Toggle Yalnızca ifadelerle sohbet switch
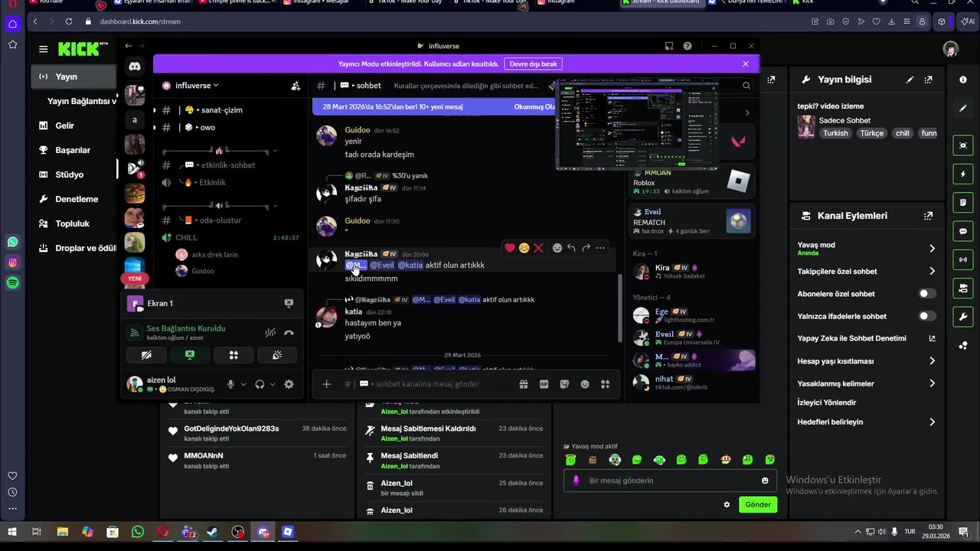This screenshot has width=980, height=551. (927, 316)
